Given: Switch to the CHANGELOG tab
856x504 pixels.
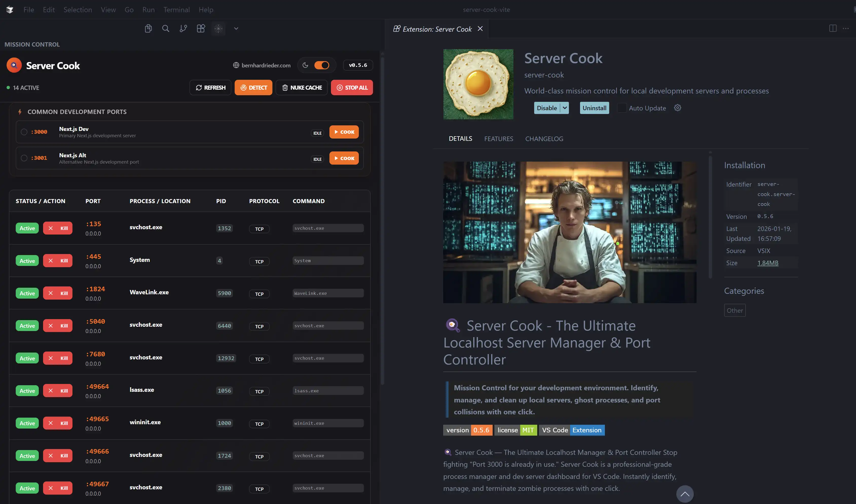Looking at the screenshot, I should click(544, 139).
